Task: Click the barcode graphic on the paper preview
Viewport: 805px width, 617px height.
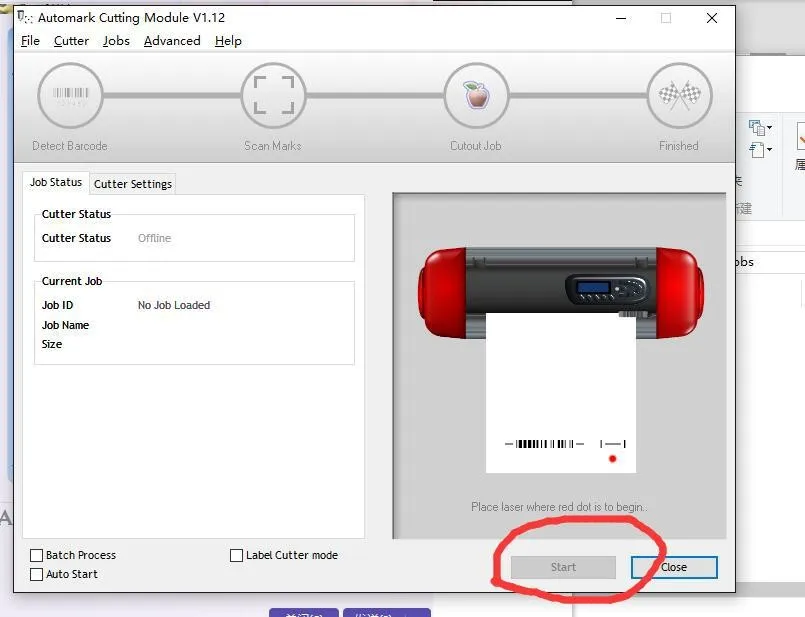Action: (x=544, y=444)
